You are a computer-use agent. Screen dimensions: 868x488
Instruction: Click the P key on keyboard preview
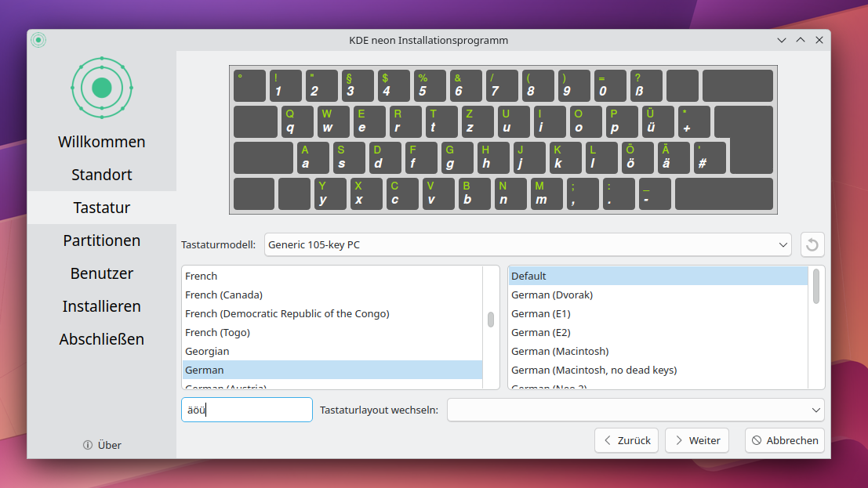(x=623, y=121)
